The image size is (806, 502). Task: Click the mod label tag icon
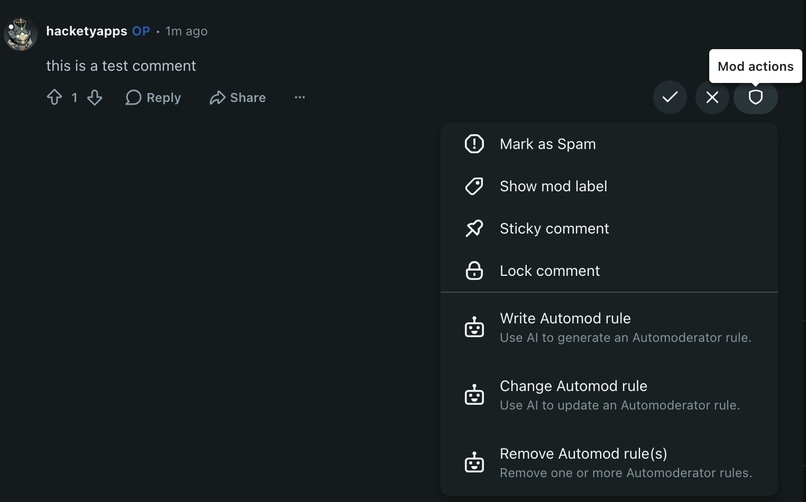pos(474,186)
